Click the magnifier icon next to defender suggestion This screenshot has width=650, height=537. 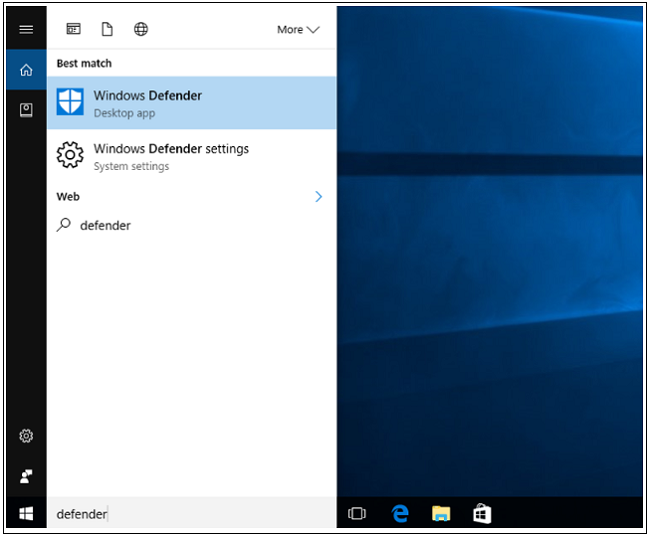[x=63, y=225]
